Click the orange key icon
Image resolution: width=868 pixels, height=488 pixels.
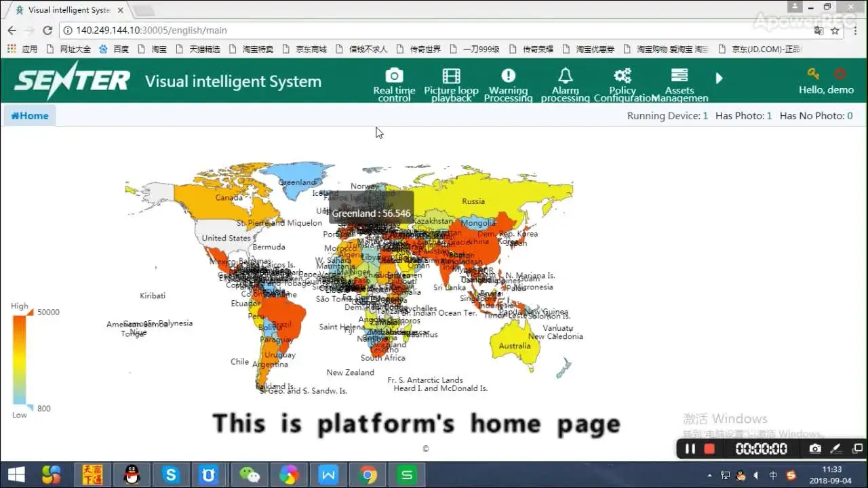813,74
